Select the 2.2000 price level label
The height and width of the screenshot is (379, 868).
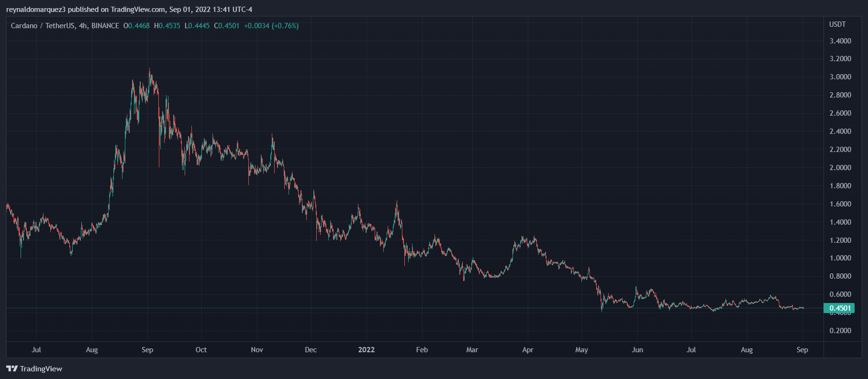[x=840, y=150]
